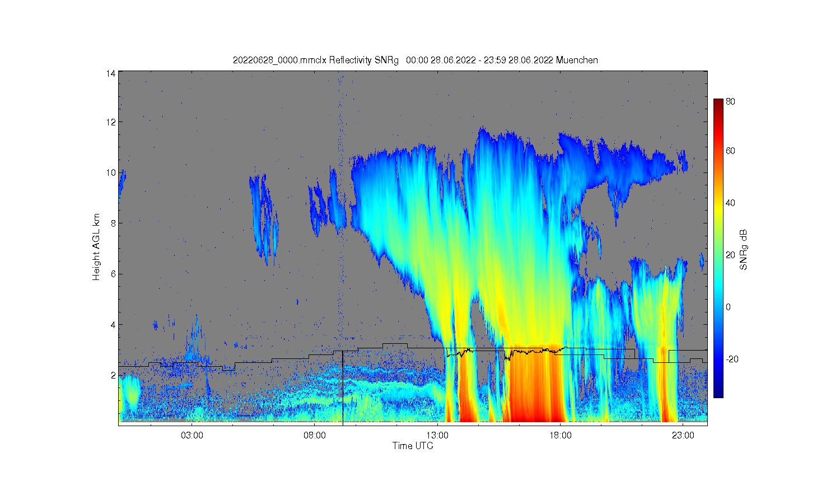Click the height tick label 12
The width and height of the screenshot is (840, 504).
(x=111, y=122)
